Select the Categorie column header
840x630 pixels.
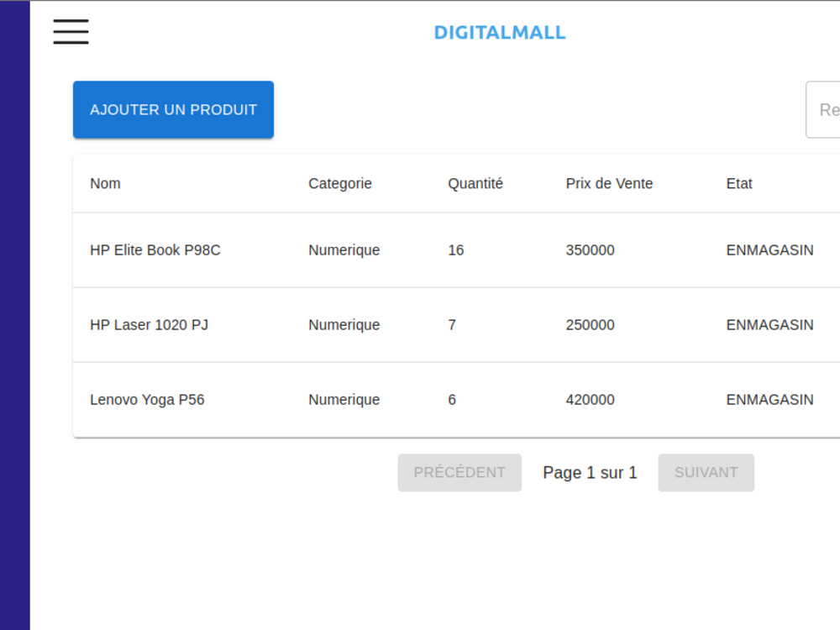point(340,184)
